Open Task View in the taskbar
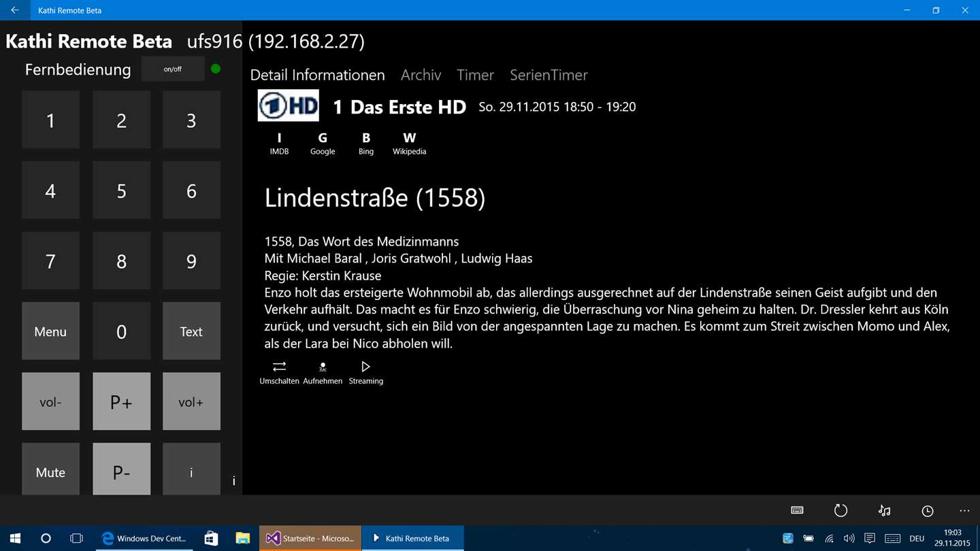980x551 pixels. click(76, 538)
